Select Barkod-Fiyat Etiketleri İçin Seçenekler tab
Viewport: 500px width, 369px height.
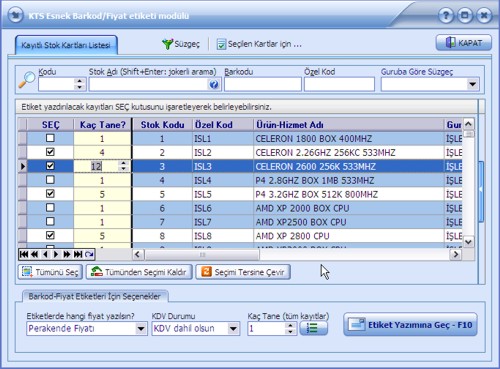(x=95, y=296)
